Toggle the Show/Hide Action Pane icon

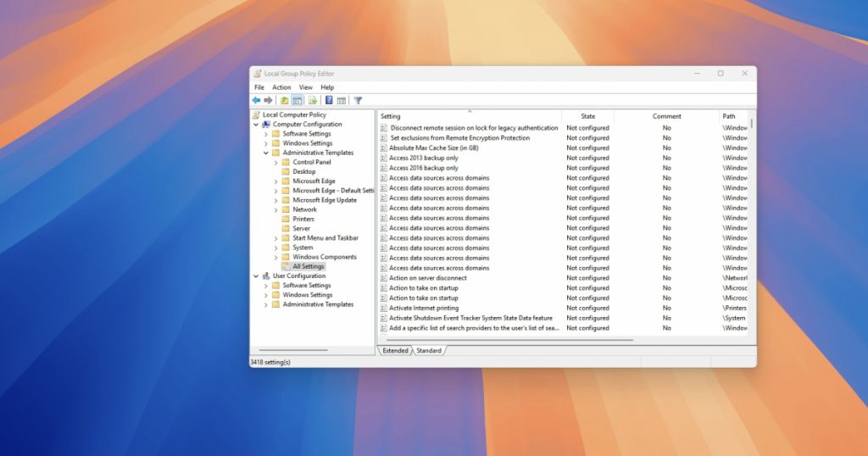point(341,100)
